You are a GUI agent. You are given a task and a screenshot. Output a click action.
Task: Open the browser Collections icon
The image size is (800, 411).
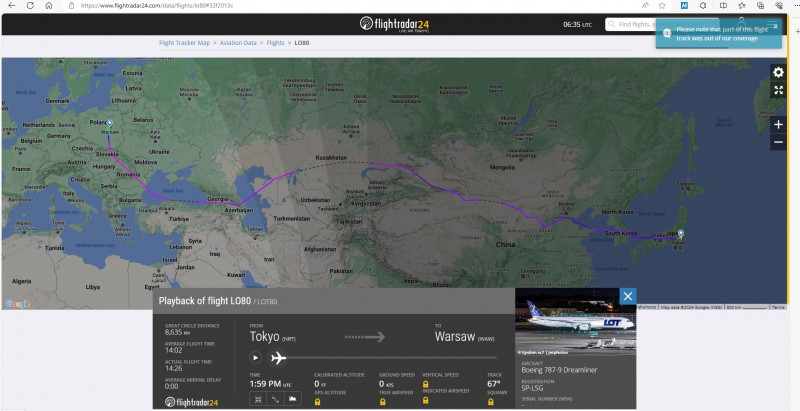(760, 6)
